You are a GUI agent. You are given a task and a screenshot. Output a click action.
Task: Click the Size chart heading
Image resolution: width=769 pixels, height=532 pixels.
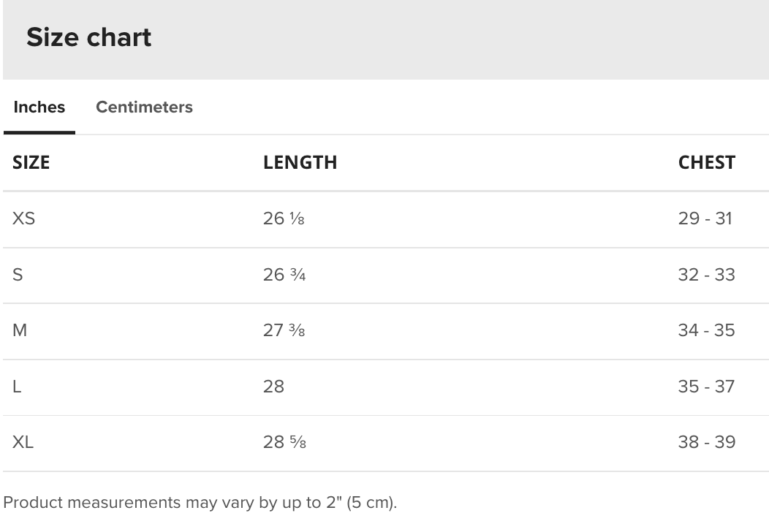(88, 37)
